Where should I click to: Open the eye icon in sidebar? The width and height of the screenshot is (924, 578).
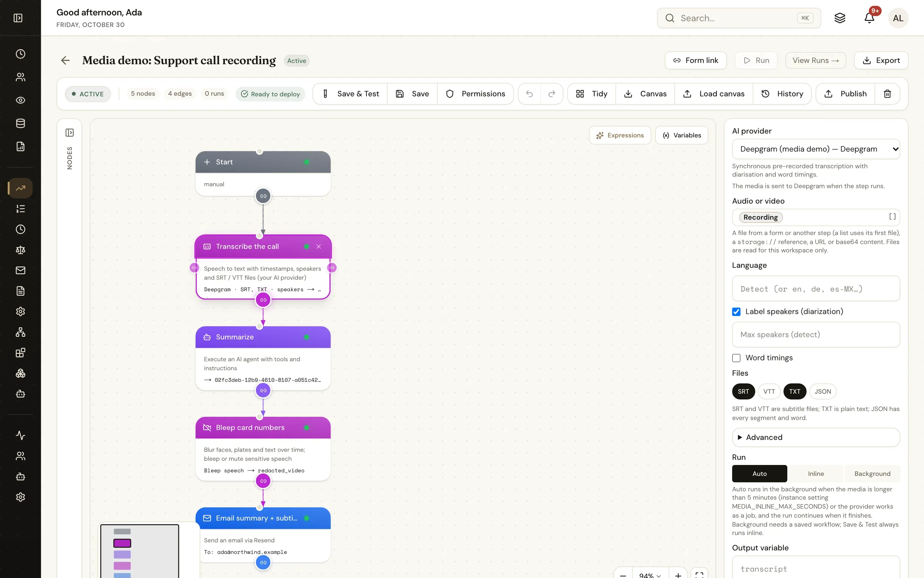tap(21, 100)
